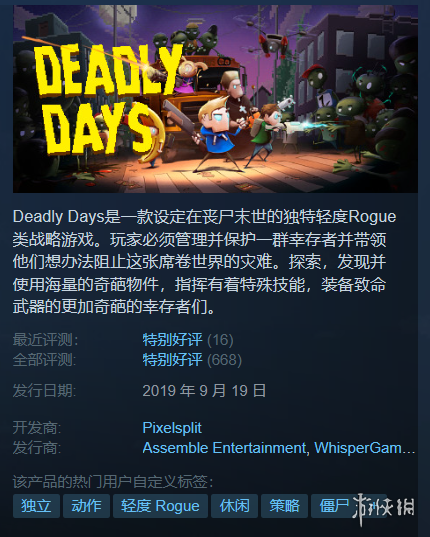Click the 休闲 tag
Viewport: 430px width, 537px height.
click(235, 506)
